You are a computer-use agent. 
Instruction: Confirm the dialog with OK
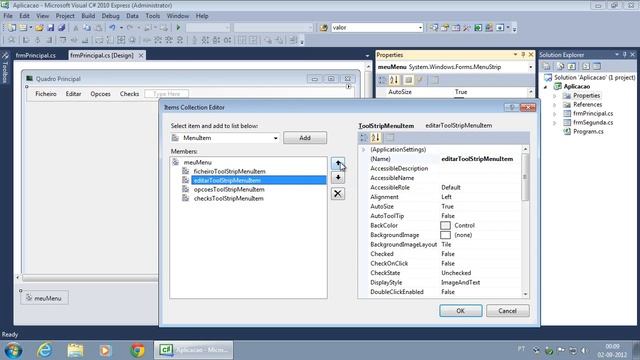point(460,311)
